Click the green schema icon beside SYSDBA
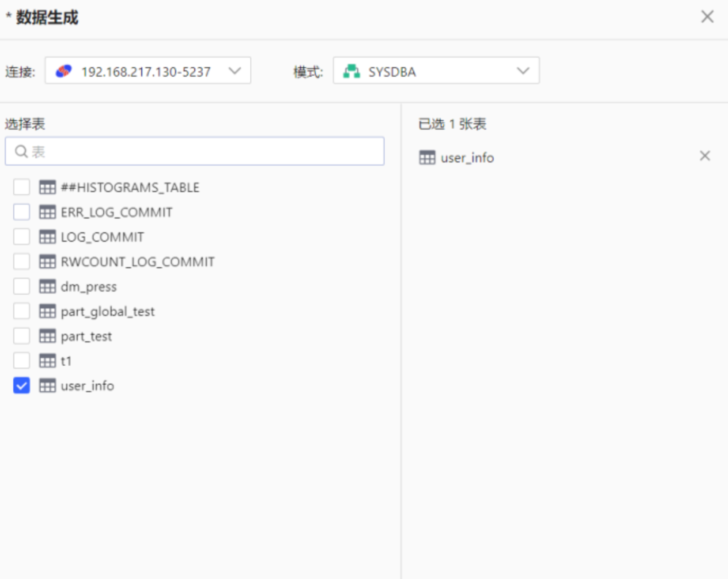The image size is (728, 579). 351,71
